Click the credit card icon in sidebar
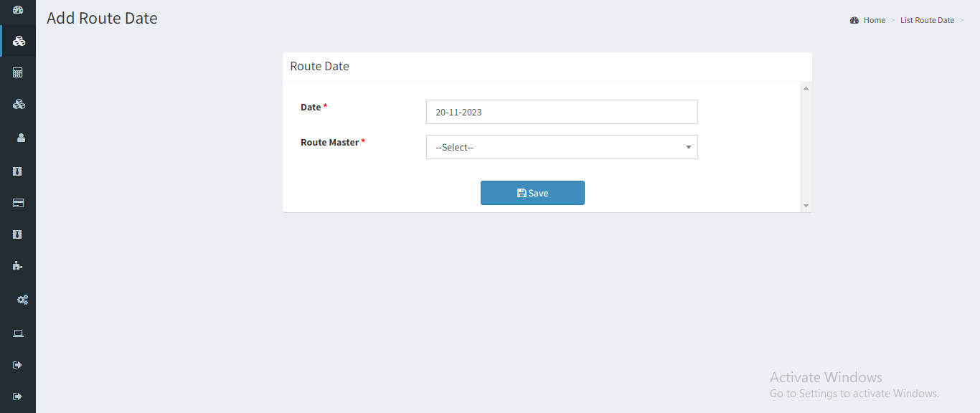980x413 pixels. coord(19,203)
